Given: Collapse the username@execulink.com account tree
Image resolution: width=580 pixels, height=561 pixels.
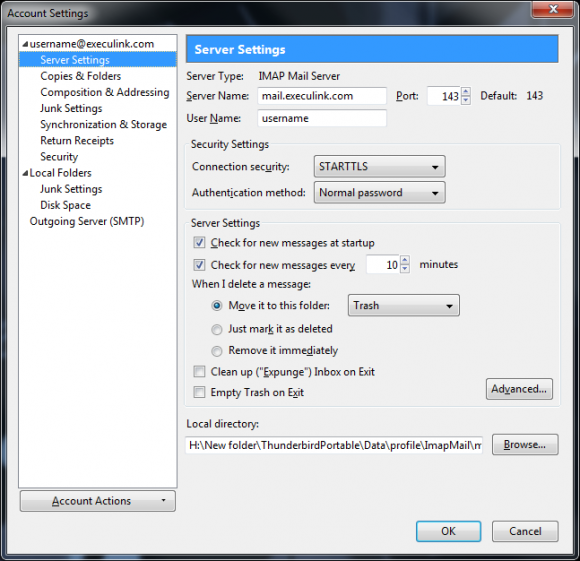Looking at the screenshot, I should (25, 44).
